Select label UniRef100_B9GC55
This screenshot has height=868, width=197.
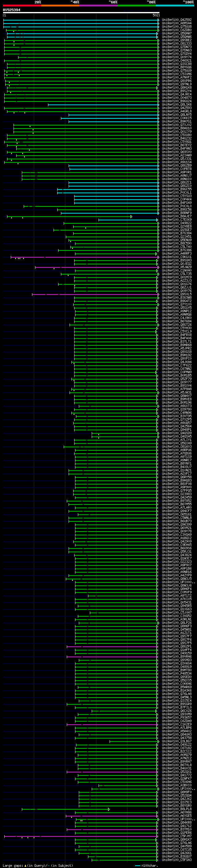coord(176,189)
